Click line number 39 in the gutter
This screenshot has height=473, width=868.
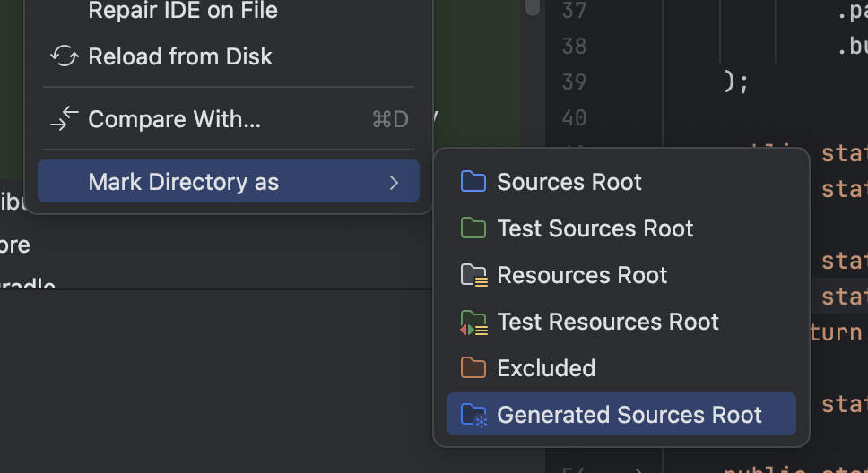(574, 82)
